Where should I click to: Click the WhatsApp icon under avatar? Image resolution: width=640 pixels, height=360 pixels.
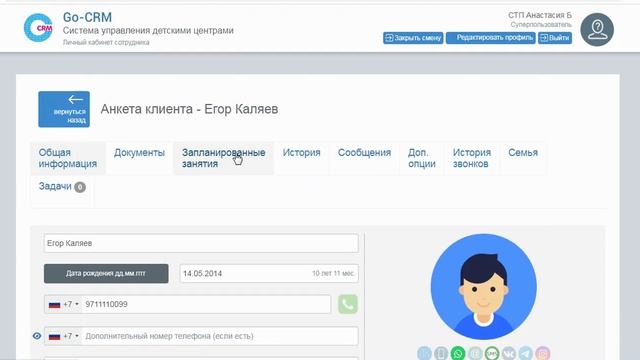(x=458, y=353)
